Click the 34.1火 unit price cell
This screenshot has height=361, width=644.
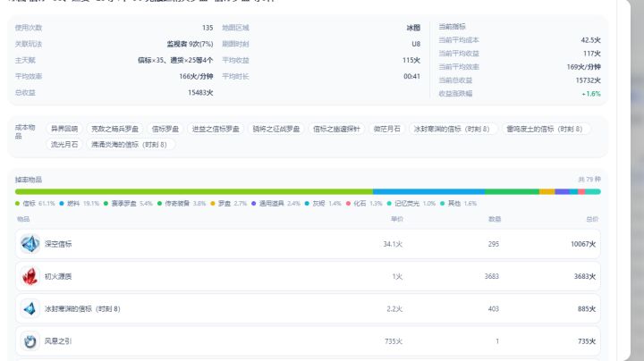point(393,244)
